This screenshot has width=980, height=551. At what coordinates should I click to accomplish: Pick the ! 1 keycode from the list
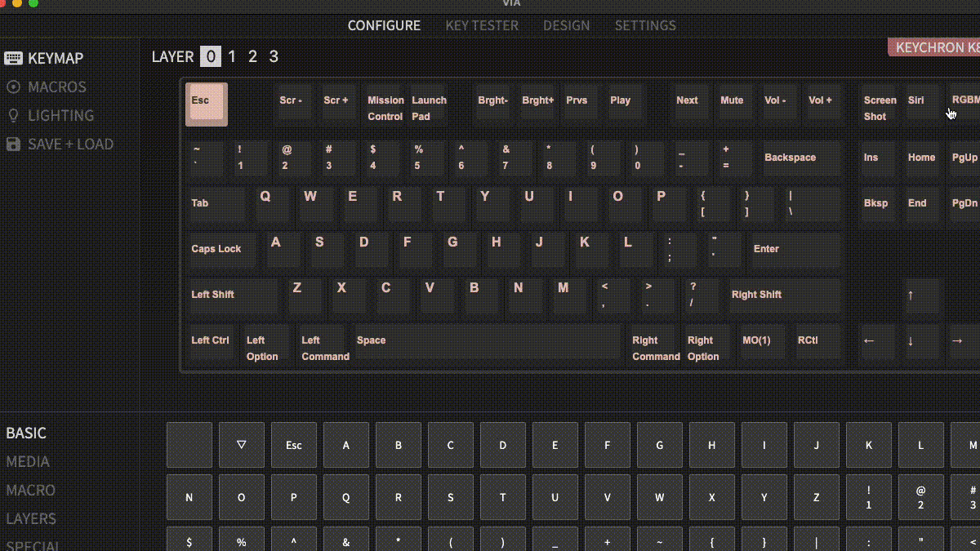pos(869,497)
